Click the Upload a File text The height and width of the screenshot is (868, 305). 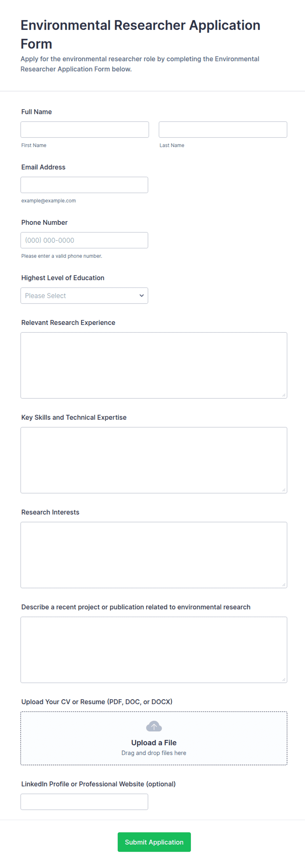[x=154, y=742]
